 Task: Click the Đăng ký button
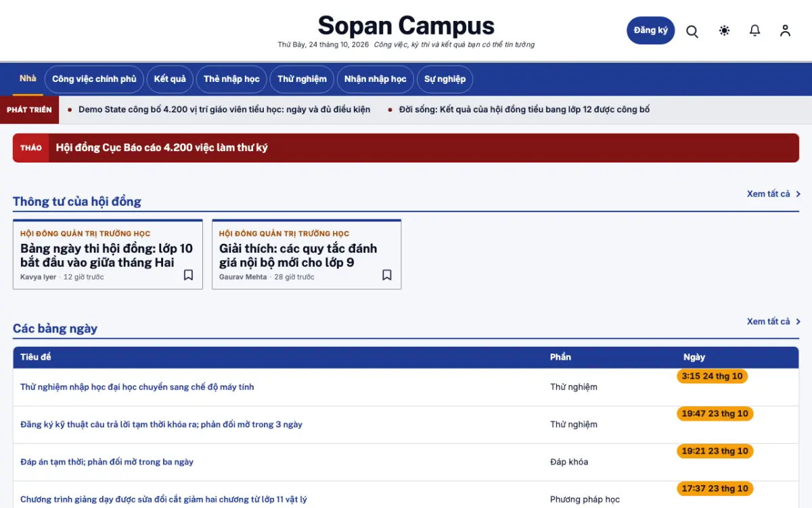650,30
